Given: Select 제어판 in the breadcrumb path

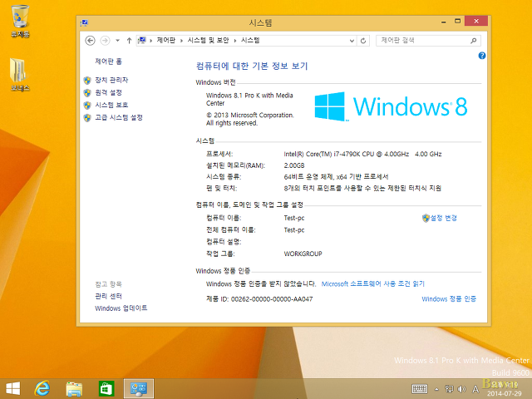Looking at the screenshot, I should point(166,41).
